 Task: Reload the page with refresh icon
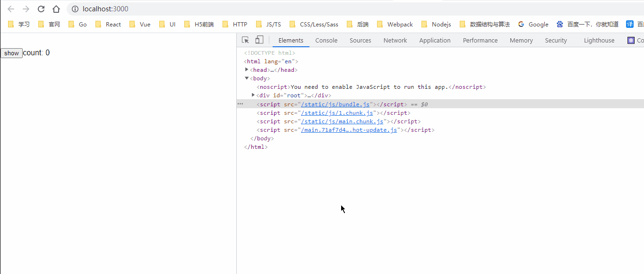pyautogui.click(x=41, y=9)
